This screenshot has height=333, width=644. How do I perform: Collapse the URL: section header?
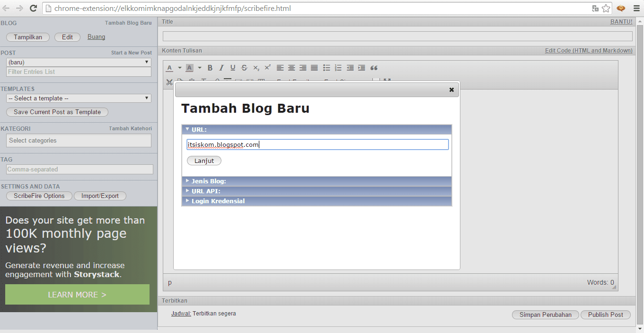317,129
